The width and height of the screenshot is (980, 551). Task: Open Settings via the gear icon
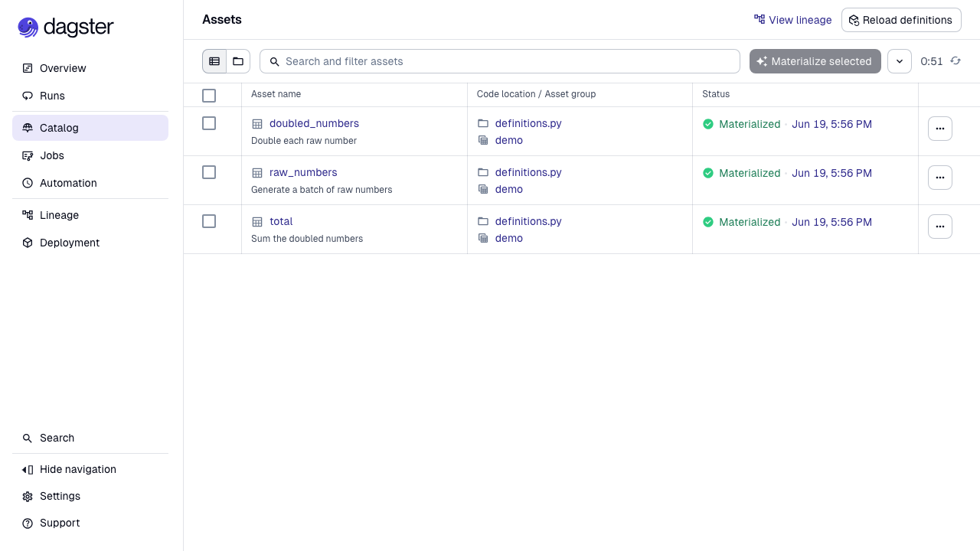point(28,496)
